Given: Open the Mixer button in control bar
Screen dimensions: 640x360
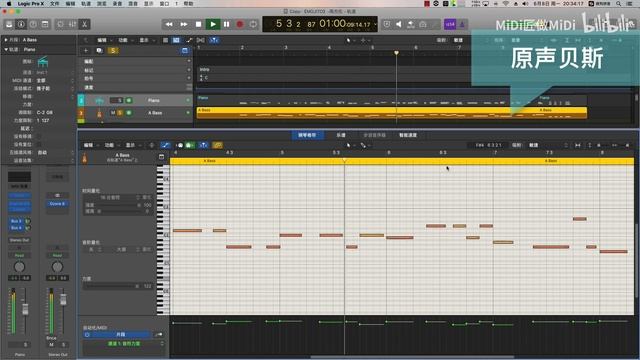Looking at the screenshot, I should pyautogui.click(x=72, y=24).
